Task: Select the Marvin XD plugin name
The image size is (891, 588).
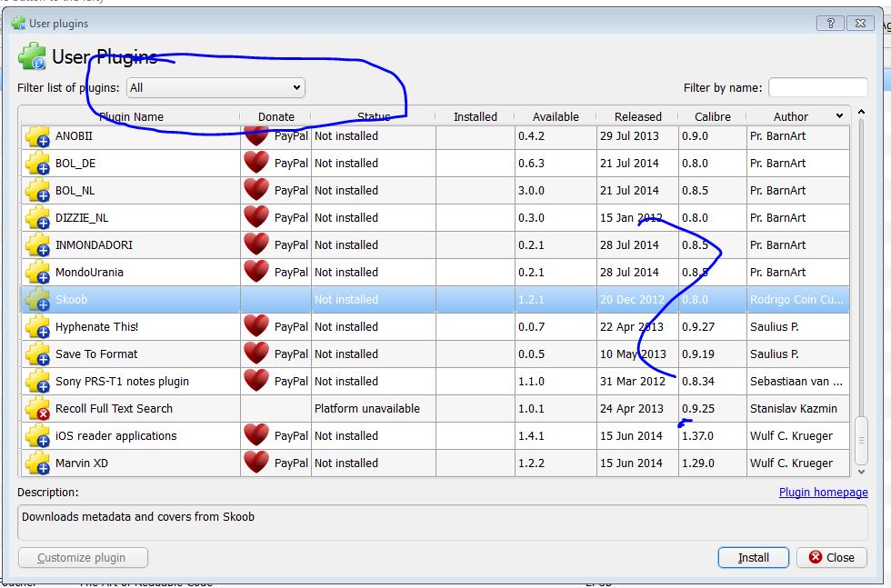Action: tap(82, 463)
